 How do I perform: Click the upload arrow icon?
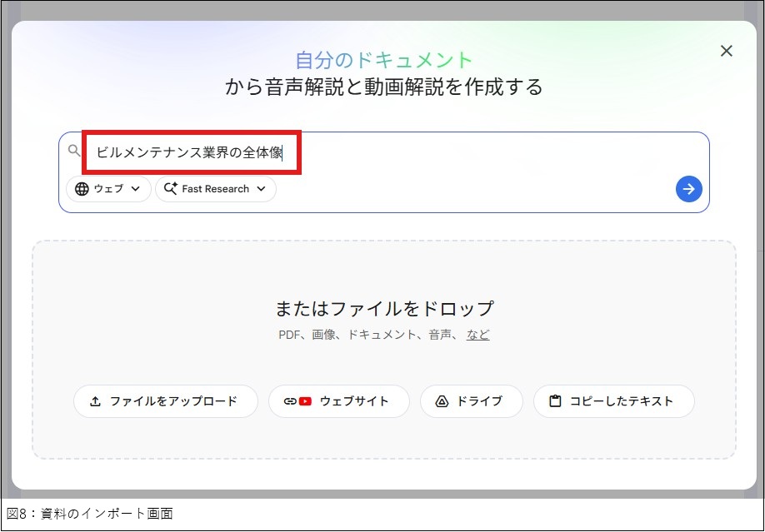[95, 401]
